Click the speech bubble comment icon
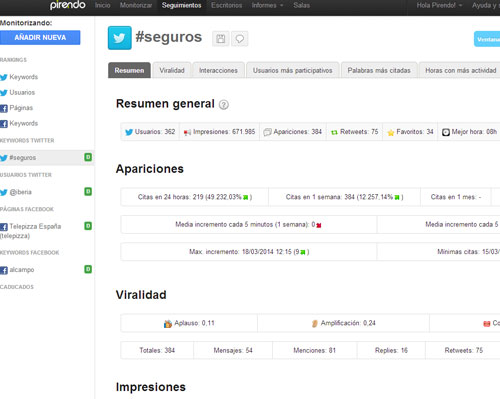The height and width of the screenshot is (399, 500). [240, 39]
